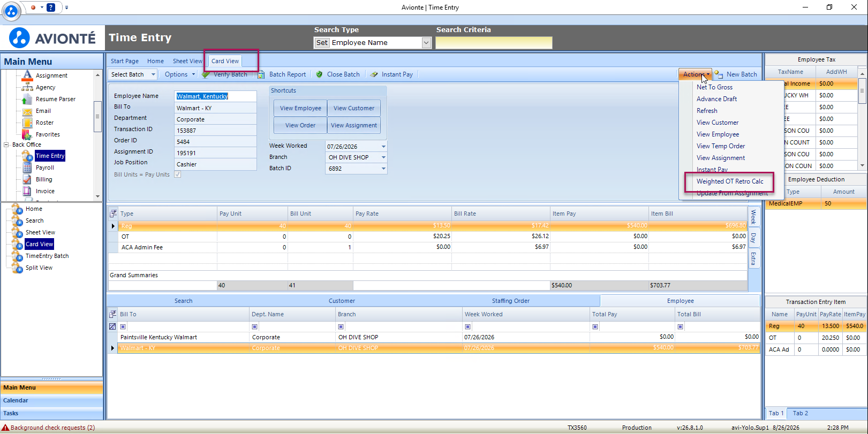This screenshot has height=434, width=868.
Task: Click the Split View tree icon
Action: (x=17, y=268)
